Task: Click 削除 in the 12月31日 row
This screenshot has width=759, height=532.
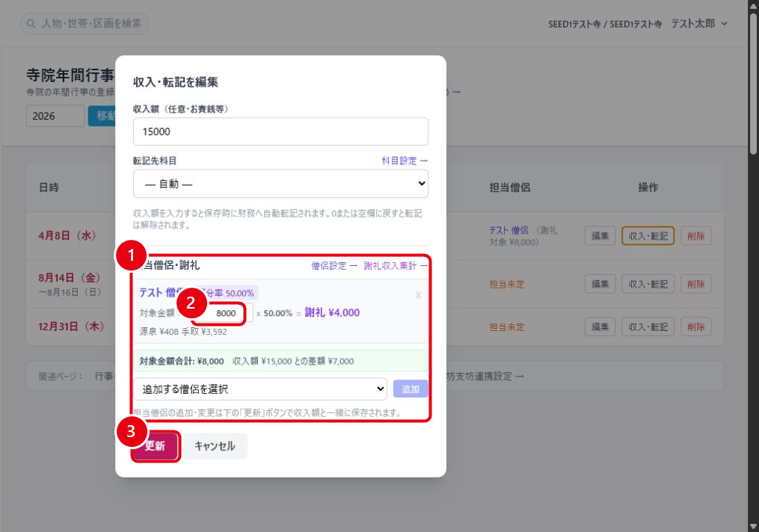Action: 695,327
